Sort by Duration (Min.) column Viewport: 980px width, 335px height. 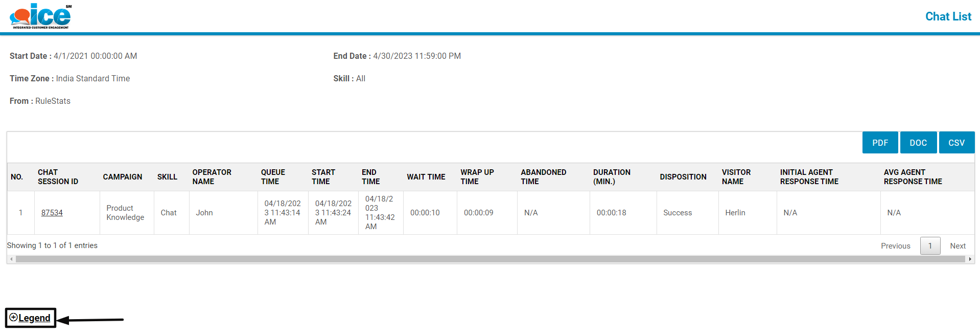[612, 177]
